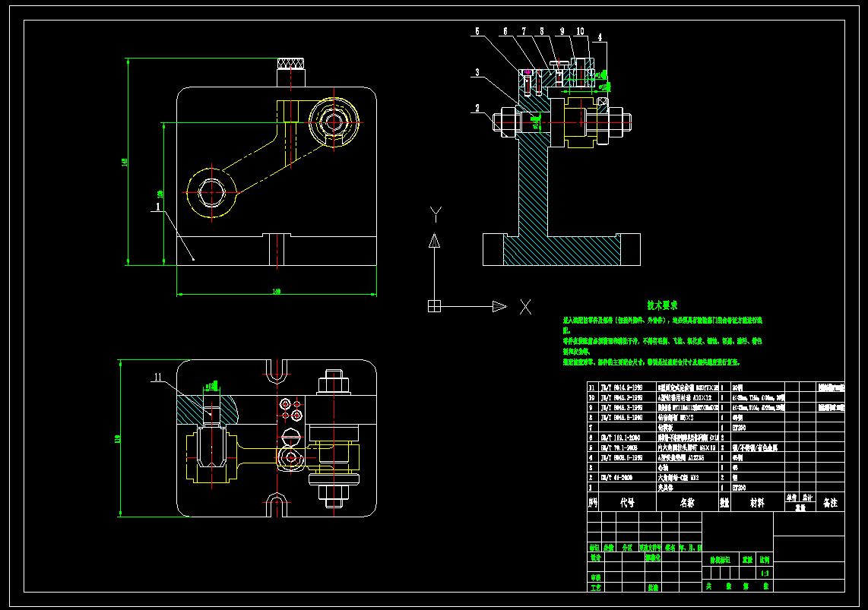The height and width of the screenshot is (610, 868).
Task: Click the Y axis label
Action: click(436, 214)
